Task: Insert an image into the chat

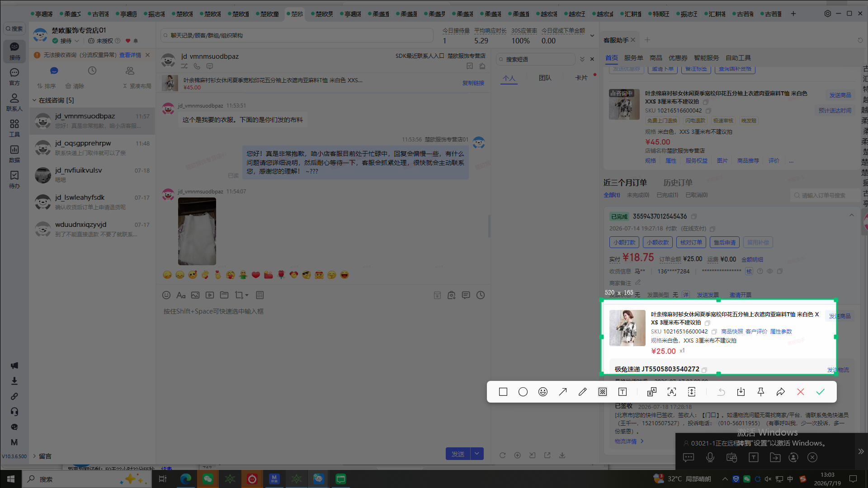Action: click(195, 295)
